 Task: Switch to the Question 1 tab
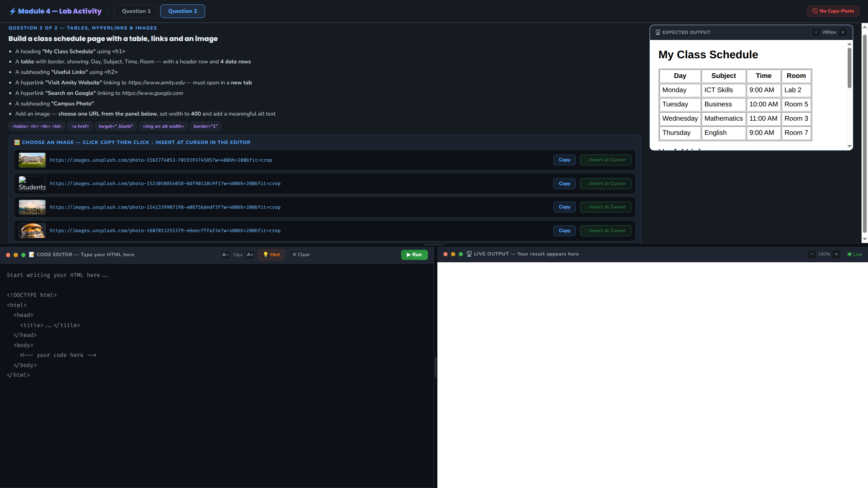click(136, 11)
